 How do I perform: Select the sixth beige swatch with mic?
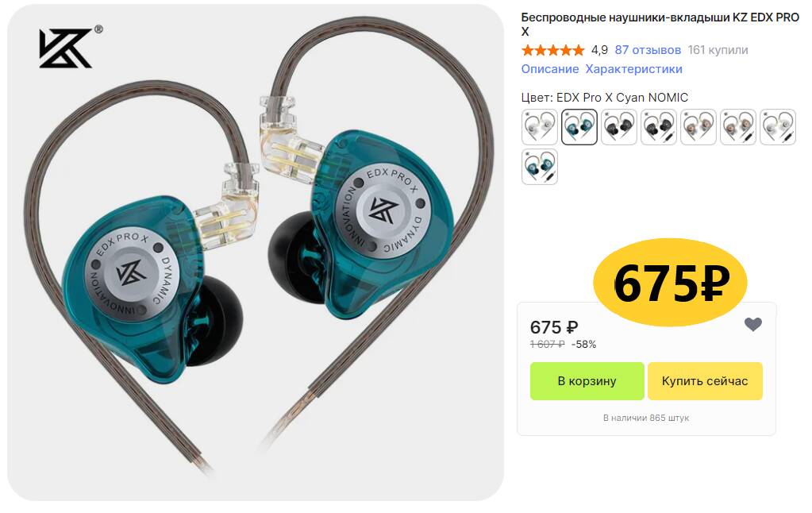pyautogui.click(x=738, y=127)
